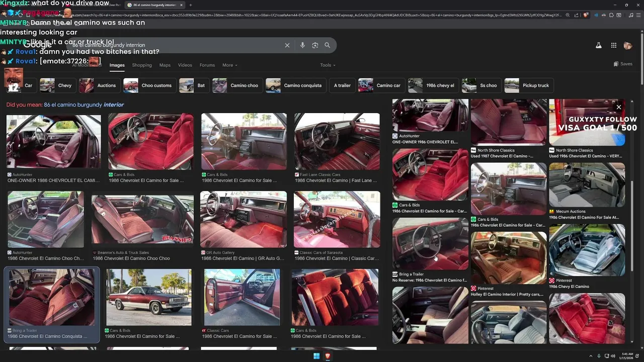
Task: Open the Fast Lane Classic Cars image result
Action: 337,141
